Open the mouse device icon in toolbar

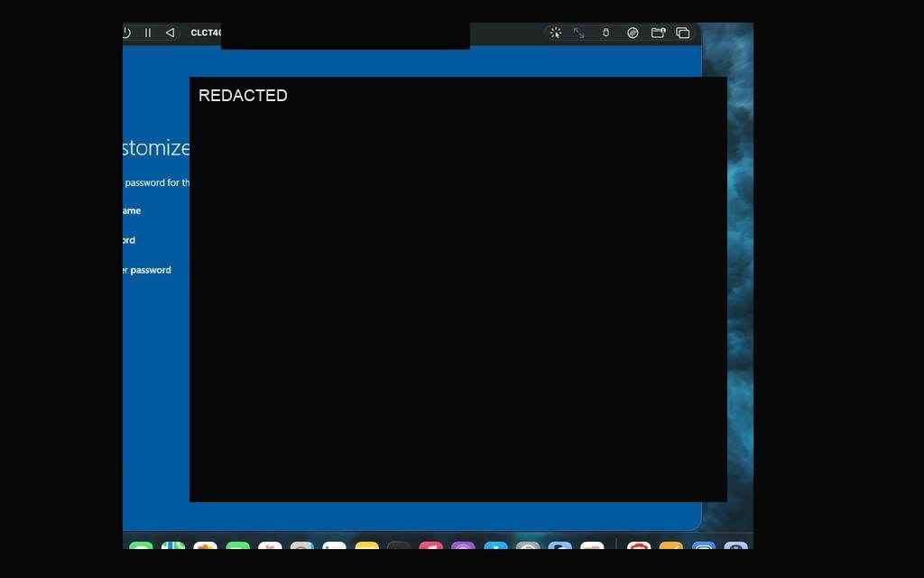[x=605, y=33]
